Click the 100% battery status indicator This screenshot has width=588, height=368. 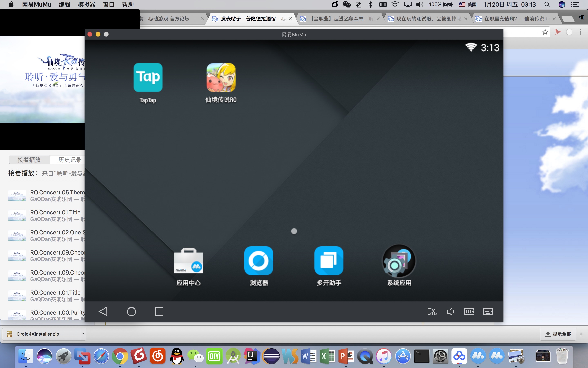coord(441,4)
